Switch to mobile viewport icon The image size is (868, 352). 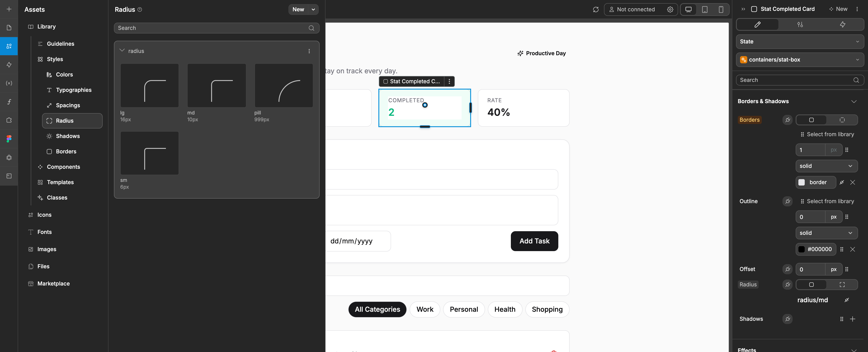[721, 10]
